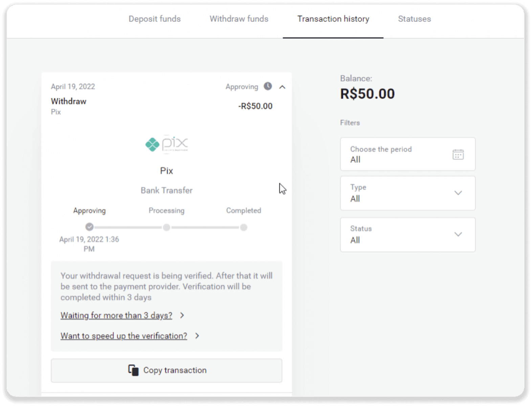Viewport: 532px width, 406px height.
Task: Open the Type filter dropdown
Action: click(x=458, y=193)
